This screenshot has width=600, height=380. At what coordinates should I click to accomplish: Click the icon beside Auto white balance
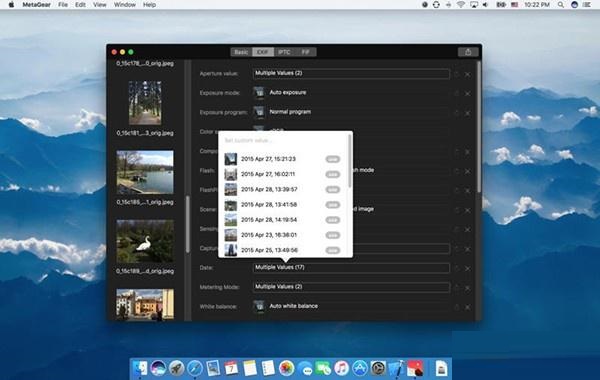click(259, 306)
